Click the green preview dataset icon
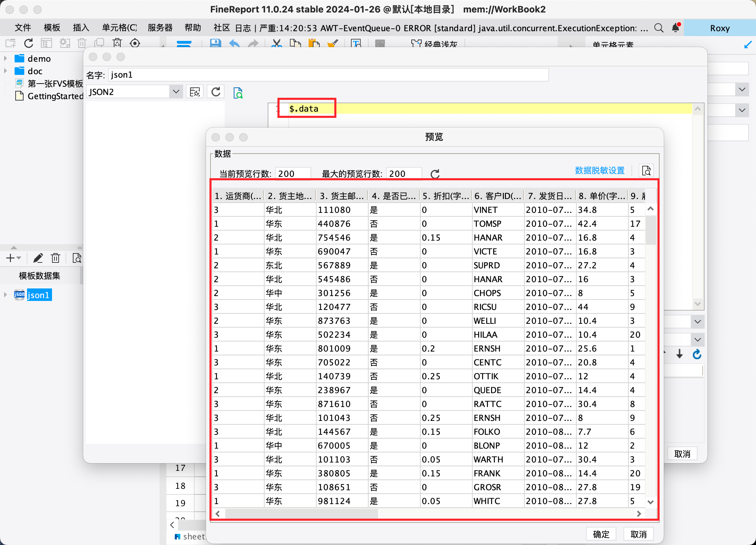The height and width of the screenshot is (545, 756). pos(238,93)
